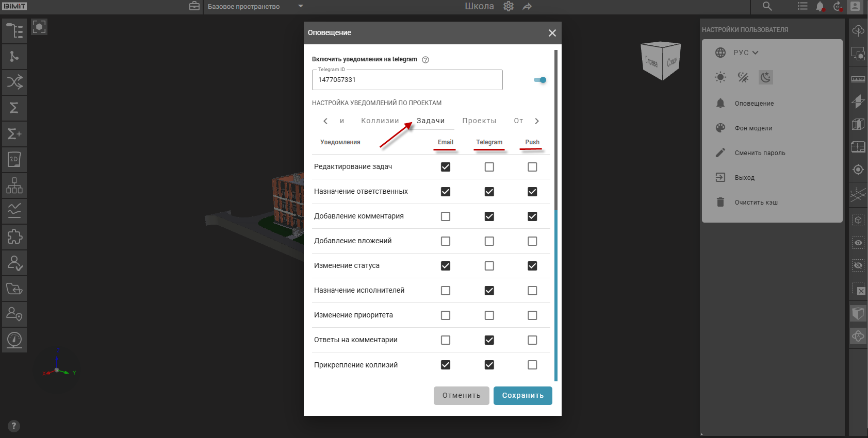Viewport: 868px width, 438px height.
Task: Open the 2D drawings icon
Action: coord(14,160)
